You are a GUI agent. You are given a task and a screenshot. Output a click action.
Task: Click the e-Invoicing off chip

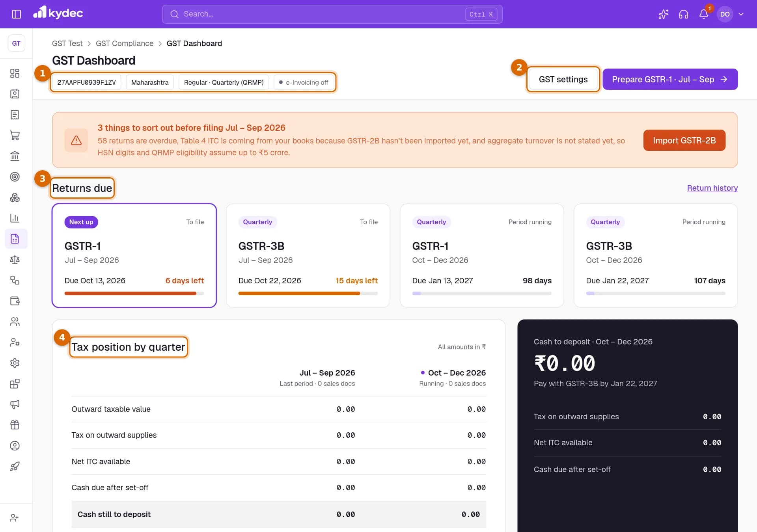304,82
